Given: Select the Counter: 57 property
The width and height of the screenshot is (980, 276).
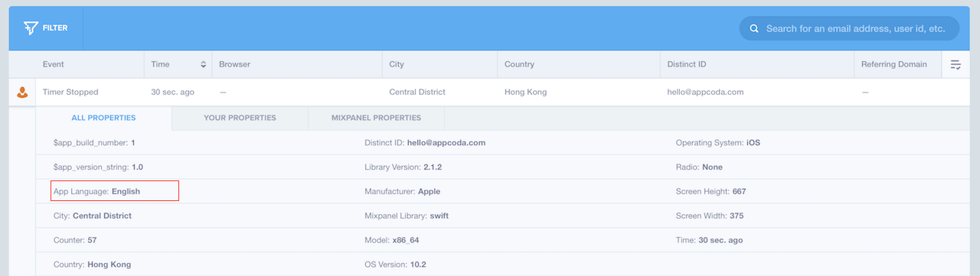Looking at the screenshot, I should [x=75, y=240].
